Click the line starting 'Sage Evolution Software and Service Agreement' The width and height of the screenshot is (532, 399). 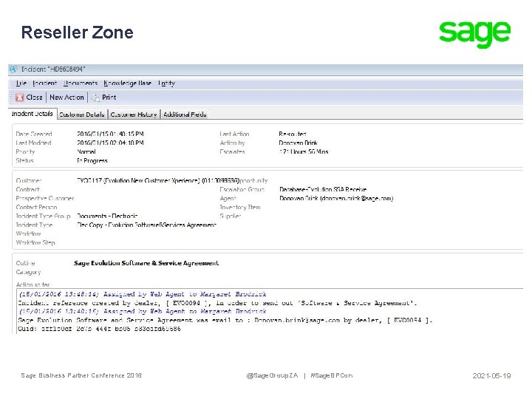225,320
